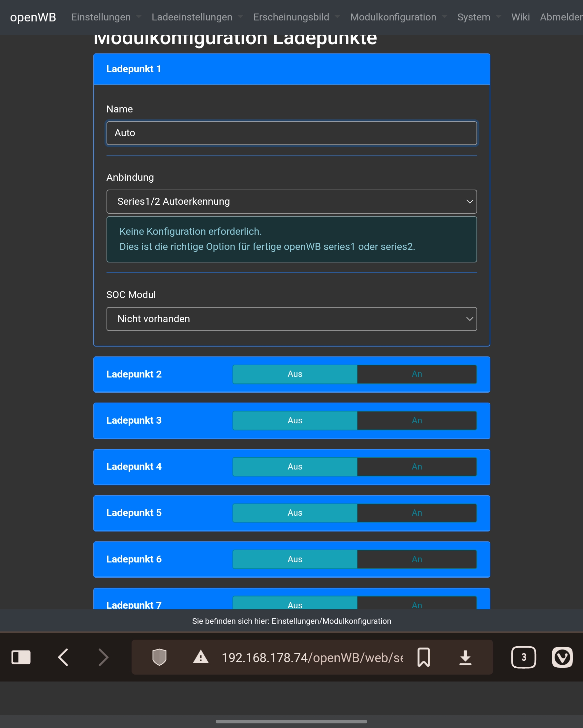Enable Ladepunkt 3 with An
The width and height of the screenshot is (583, 728).
click(x=417, y=420)
